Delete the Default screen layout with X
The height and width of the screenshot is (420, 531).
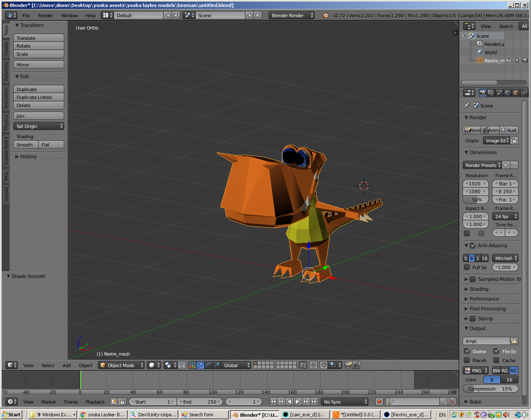[176, 15]
